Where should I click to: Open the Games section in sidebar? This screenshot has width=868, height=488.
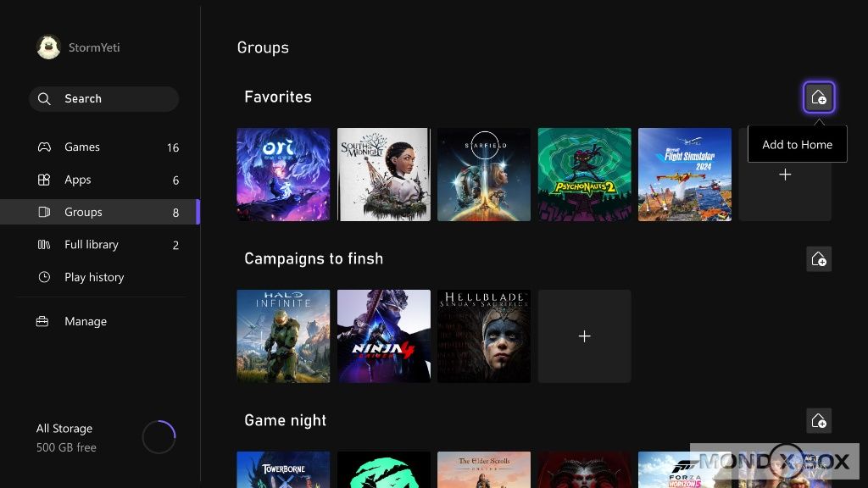tap(82, 147)
